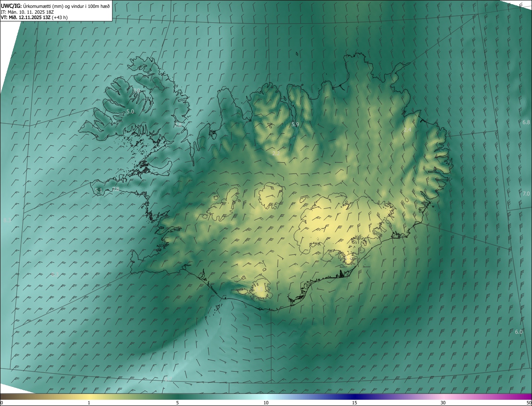Click the '10' label on the color scale

pos(266,403)
